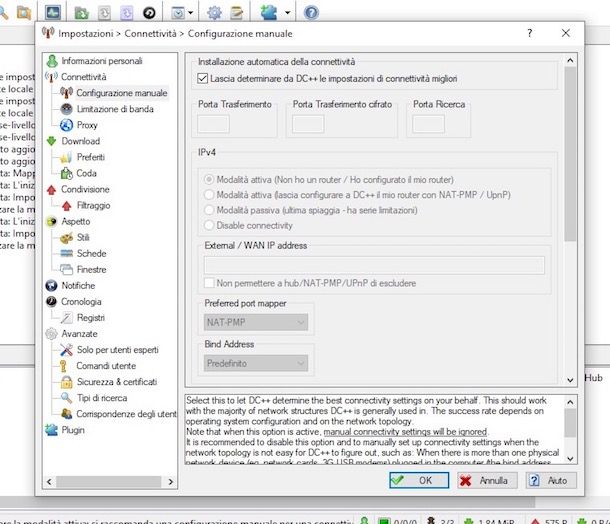This screenshot has width=610, height=524.
Task: Open Schede settings page
Action: [91, 253]
